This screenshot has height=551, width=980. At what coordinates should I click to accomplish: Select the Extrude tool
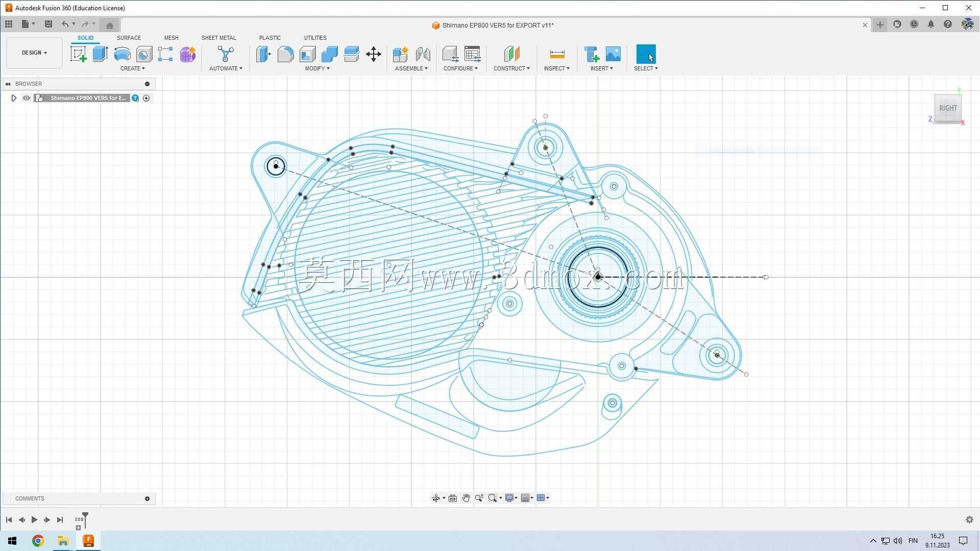pos(100,54)
